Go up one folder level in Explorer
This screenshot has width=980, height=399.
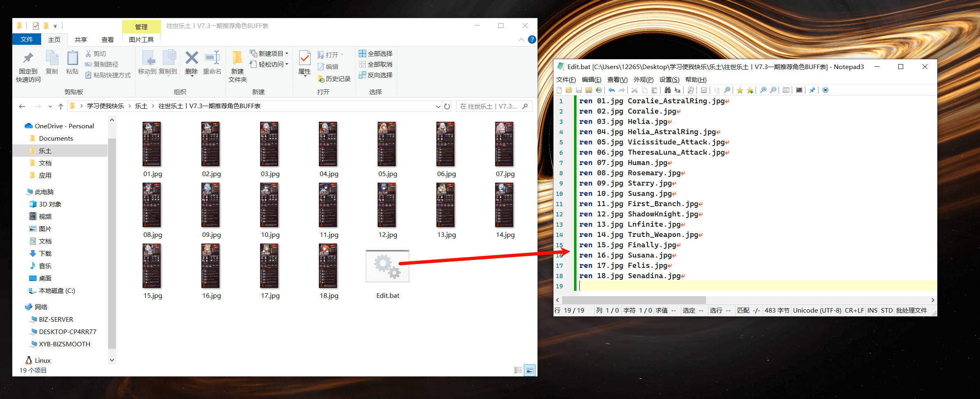(x=61, y=106)
